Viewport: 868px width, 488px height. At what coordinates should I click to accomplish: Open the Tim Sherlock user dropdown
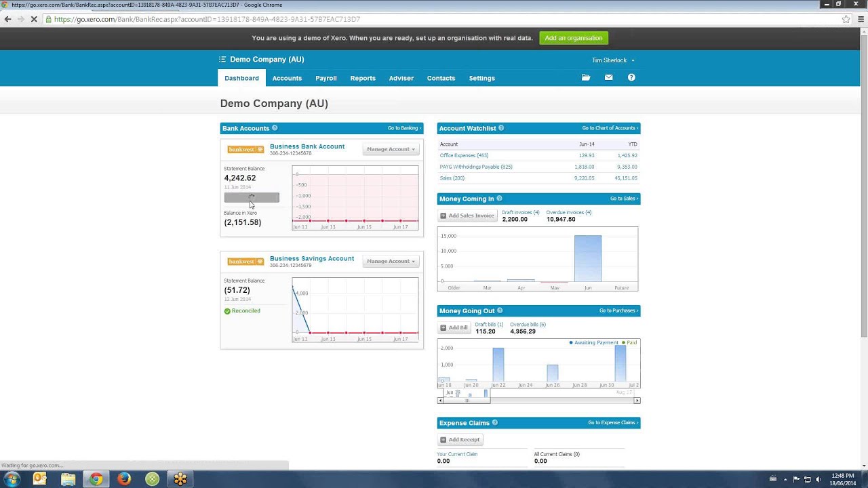(613, 60)
